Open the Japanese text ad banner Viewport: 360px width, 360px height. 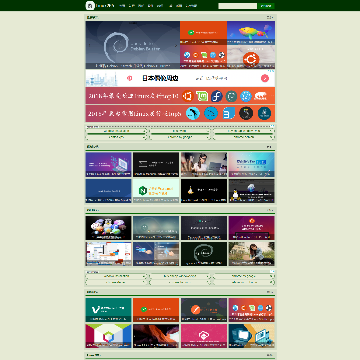click(180, 78)
